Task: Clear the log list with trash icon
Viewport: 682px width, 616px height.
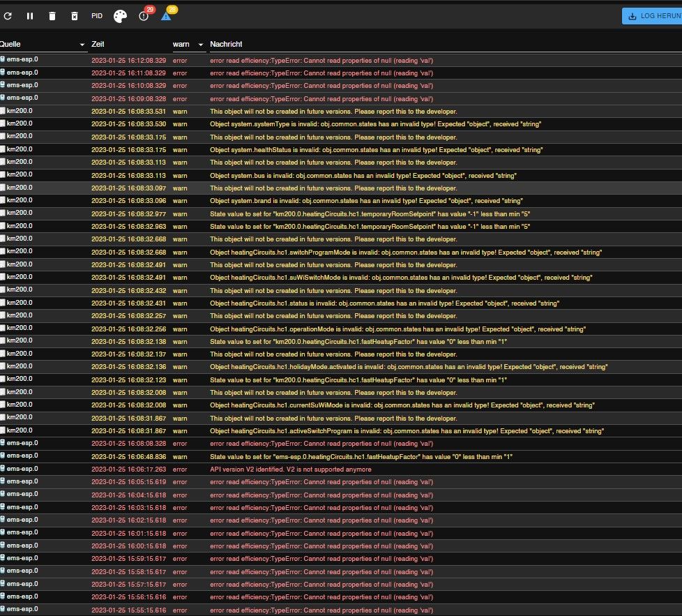Action: click(52, 16)
